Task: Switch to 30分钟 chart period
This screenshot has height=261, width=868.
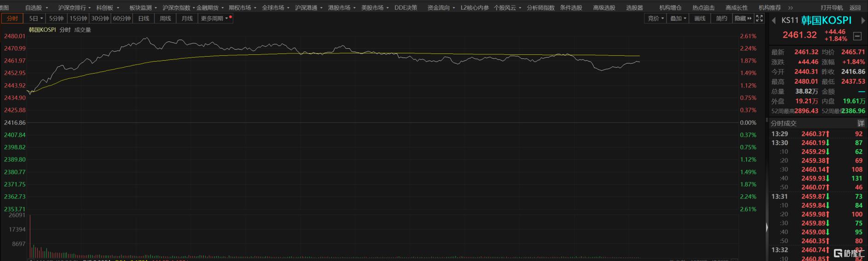Action: (x=100, y=18)
